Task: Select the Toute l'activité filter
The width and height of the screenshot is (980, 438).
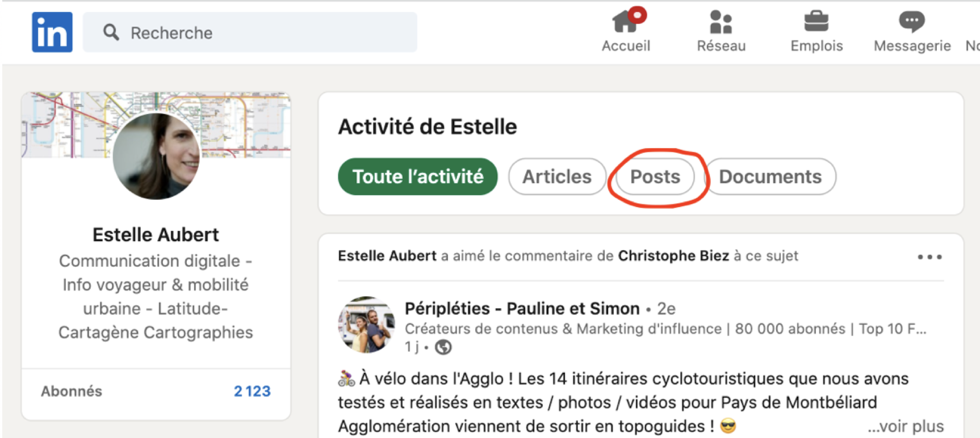Action: 417,176
